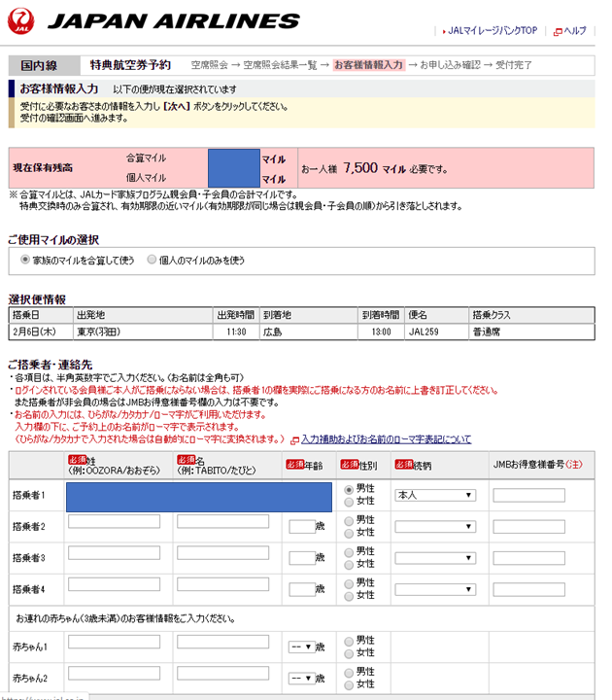The width and height of the screenshot is (612, 700).
Task: Click 年齢 field for 搭乗者2
Action: (302, 527)
